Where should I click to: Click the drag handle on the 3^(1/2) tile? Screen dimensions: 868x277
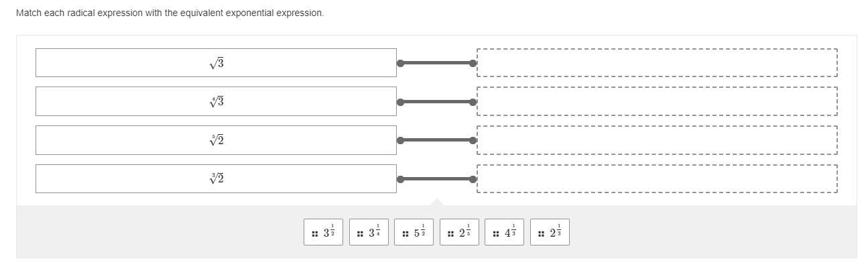click(314, 234)
